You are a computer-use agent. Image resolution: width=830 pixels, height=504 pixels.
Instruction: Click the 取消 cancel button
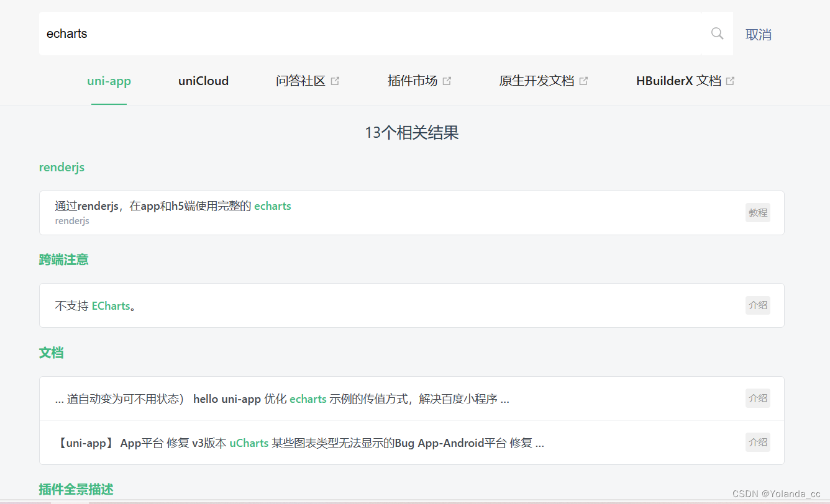(758, 34)
